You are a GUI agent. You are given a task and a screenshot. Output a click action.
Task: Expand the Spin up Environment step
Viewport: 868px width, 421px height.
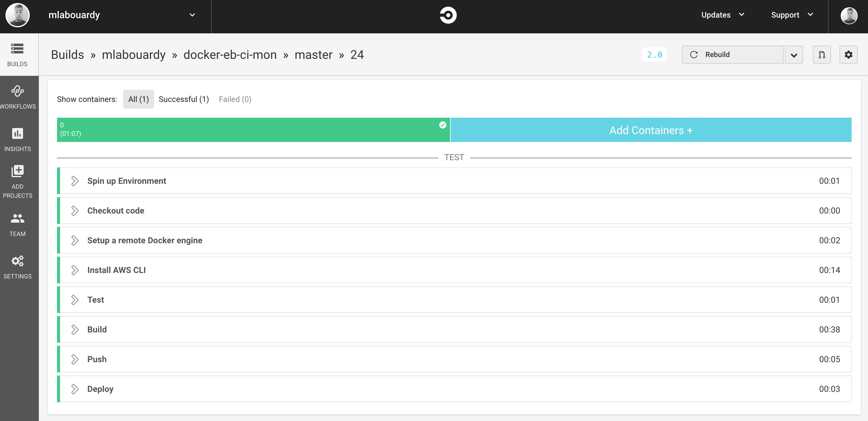[x=454, y=181]
